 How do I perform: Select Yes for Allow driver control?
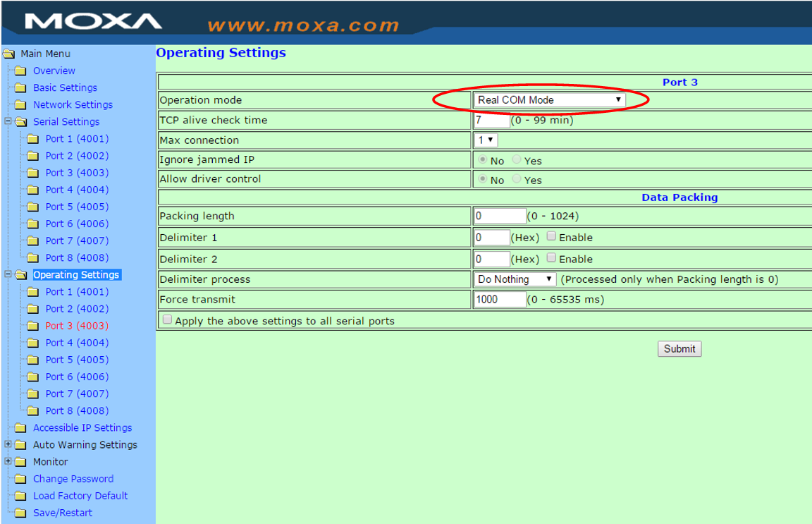(516, 179)
